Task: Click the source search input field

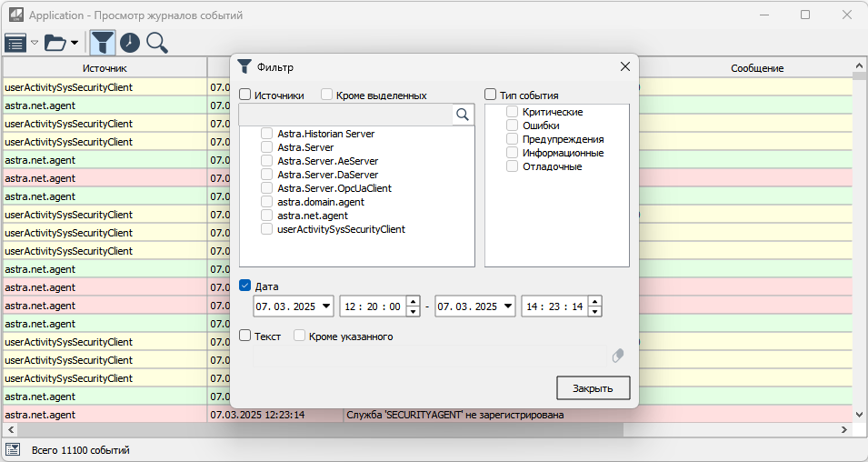Action: point(345,115)
